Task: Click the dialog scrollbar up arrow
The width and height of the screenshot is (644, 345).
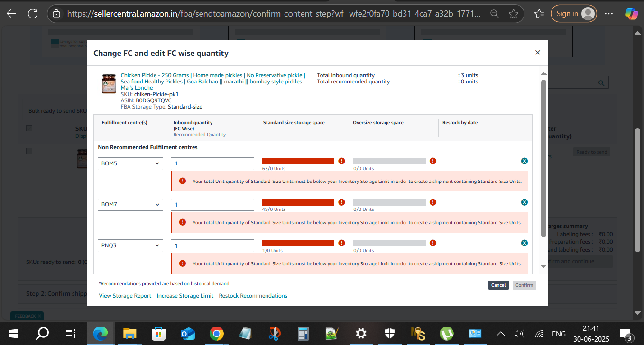Action: point(543,73)
